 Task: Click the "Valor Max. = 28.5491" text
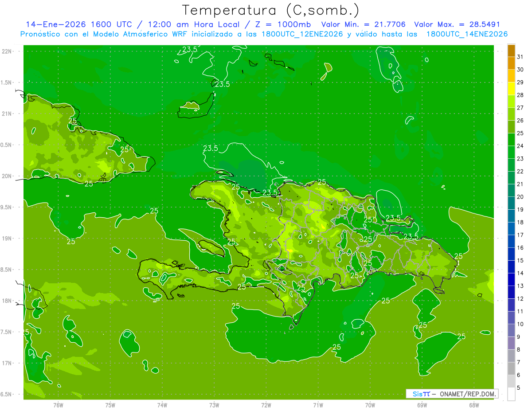pos(457,24)
